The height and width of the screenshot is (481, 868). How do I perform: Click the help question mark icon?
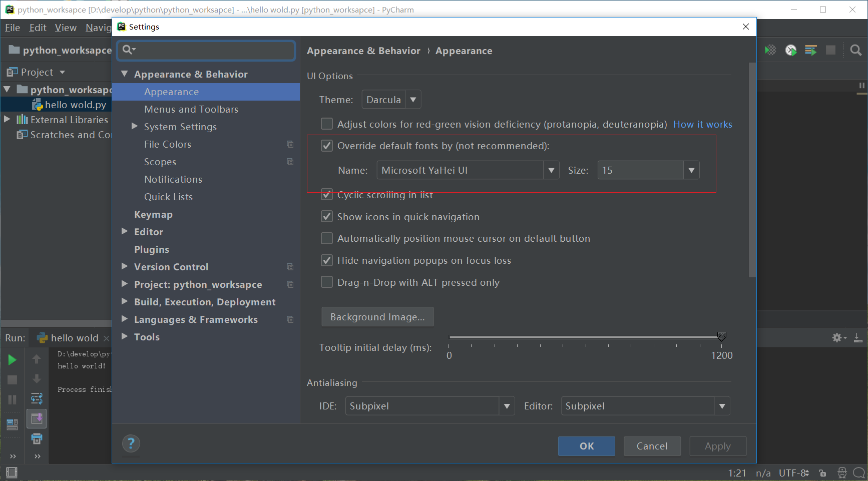[131, 443]
